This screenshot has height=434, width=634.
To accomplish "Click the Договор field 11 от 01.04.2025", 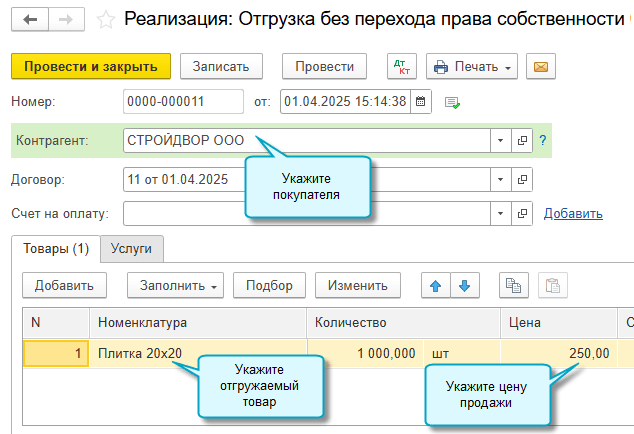I will (307, 179).
